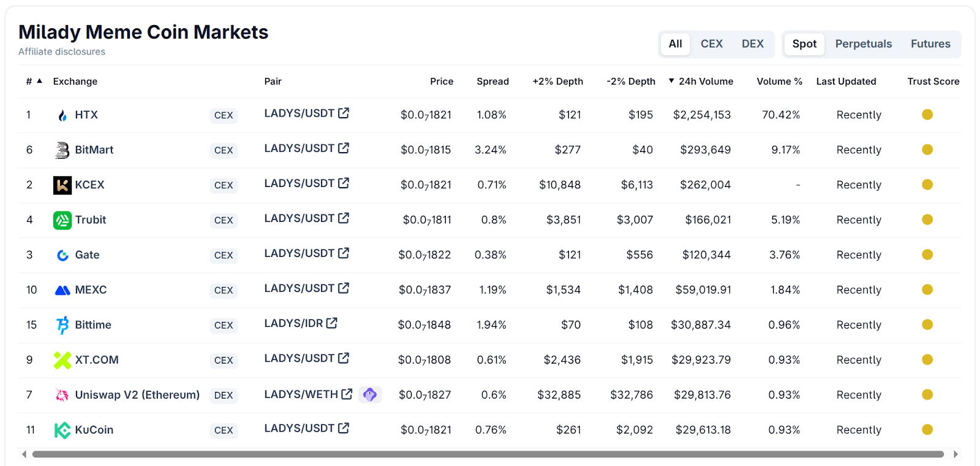980x466 pixels.
Task: Click the Trubit exchange logo
Action: (x=62, y=220)
